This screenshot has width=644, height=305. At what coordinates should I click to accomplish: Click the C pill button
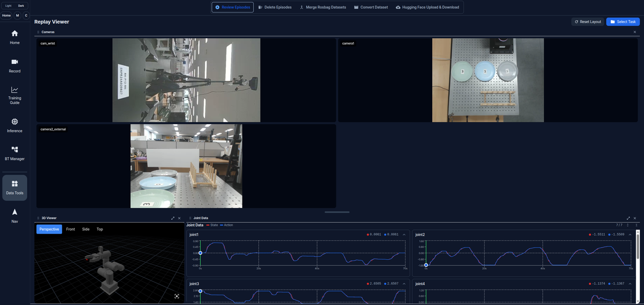point(26,16)
